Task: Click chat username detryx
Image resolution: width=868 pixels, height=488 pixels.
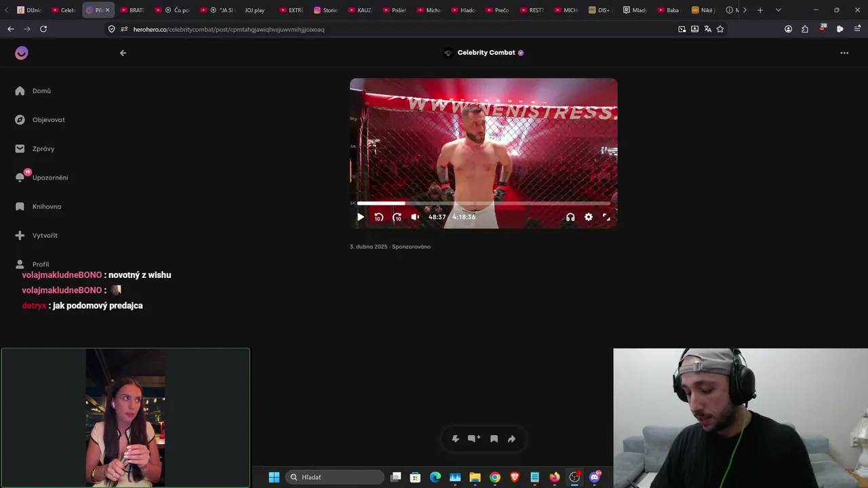Action: pos(34,306)
